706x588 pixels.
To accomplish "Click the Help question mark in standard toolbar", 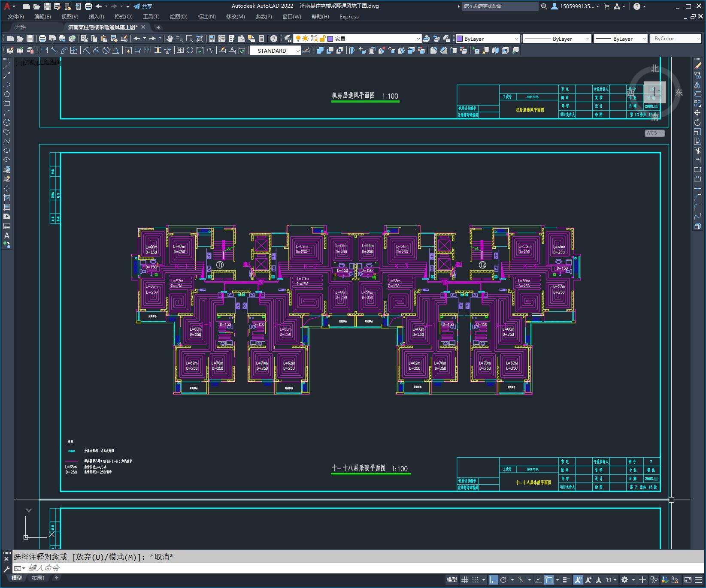I will [274, 39].
